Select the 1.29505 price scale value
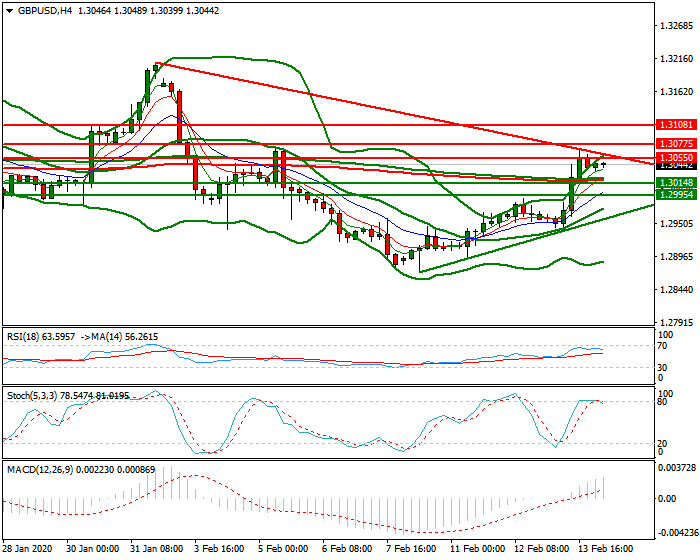Screen dimensions: 700x560 [x=677, y=223]
